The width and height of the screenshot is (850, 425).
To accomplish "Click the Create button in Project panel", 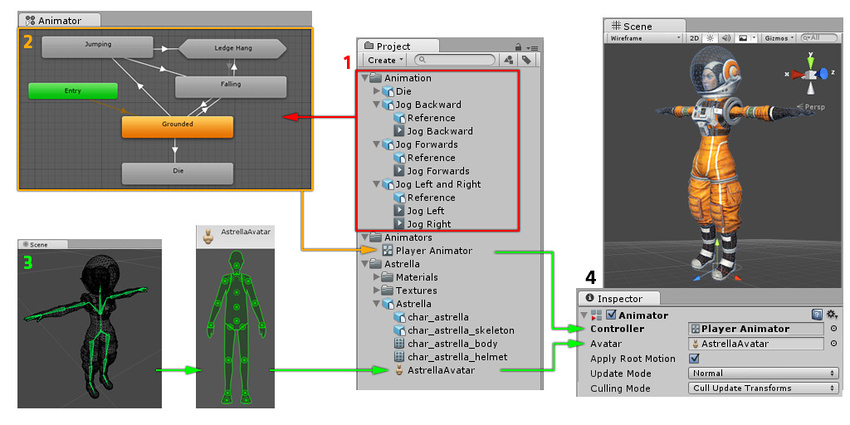I will point(386,60).
